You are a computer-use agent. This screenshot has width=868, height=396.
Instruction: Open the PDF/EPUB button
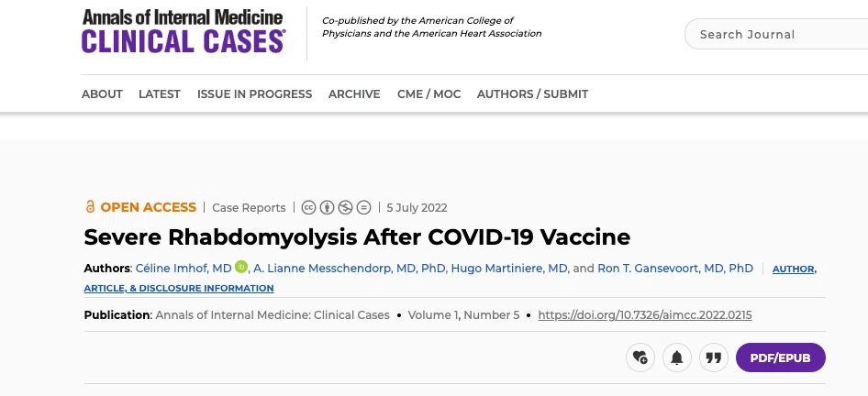(781, 357)
